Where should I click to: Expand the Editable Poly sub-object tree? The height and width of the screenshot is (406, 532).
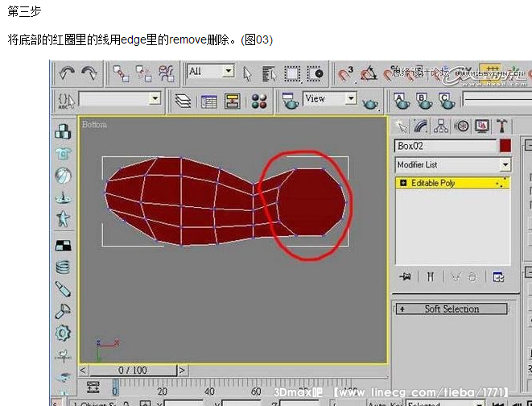[x=403, y=184]
